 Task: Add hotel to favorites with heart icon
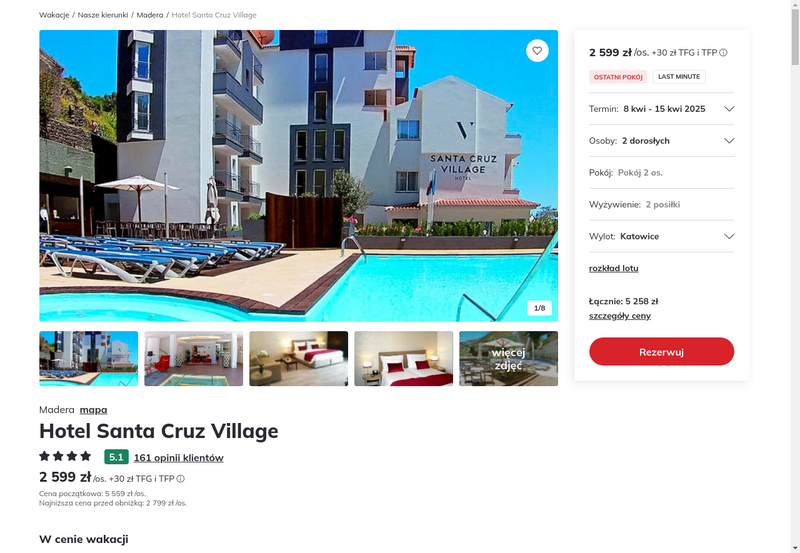pyautogui.click(x=537, y=51)
